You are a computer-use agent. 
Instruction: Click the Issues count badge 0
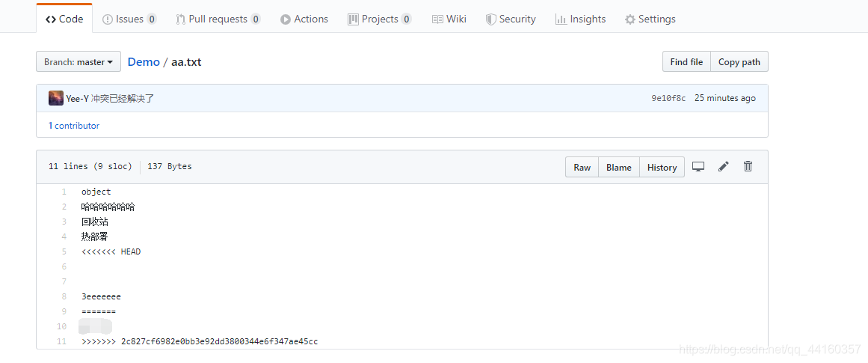[152, 19]
